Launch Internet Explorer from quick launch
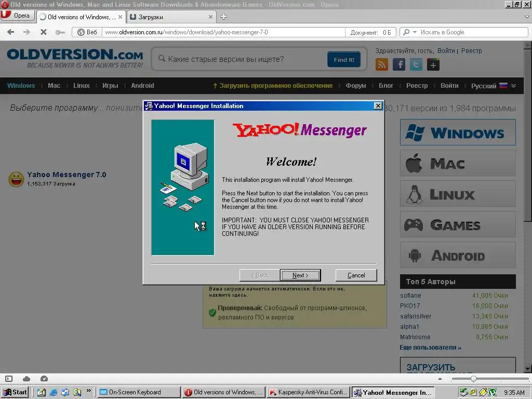Image resolution: width=532 pixels, height=399 pixels. 54,393
